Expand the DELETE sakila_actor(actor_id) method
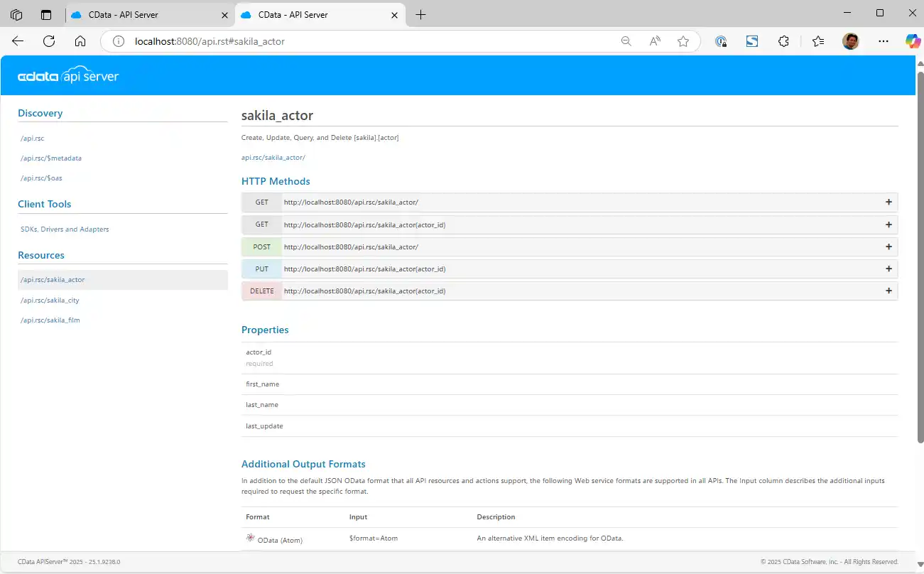Screen dimensions: 924x574 pyautogui.click(x=888, y=291)
